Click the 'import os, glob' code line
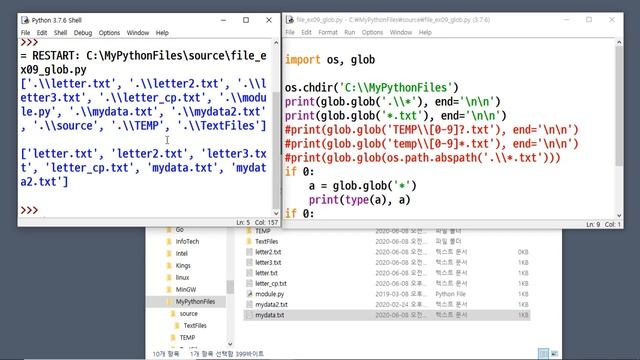The width and height of the screenshot is (640, 360). [x=330, y=60]
